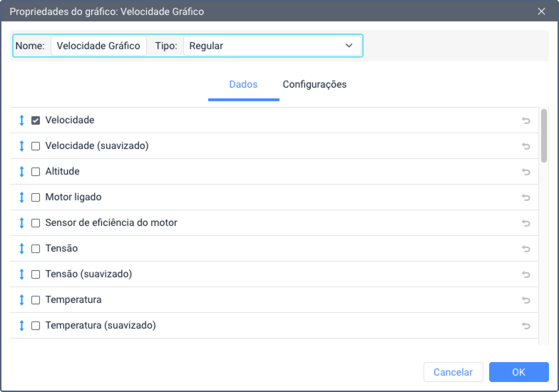559x392 pixels.
Task: Tick the Motor ligado checkbox
Action: [x=36, y=197]
